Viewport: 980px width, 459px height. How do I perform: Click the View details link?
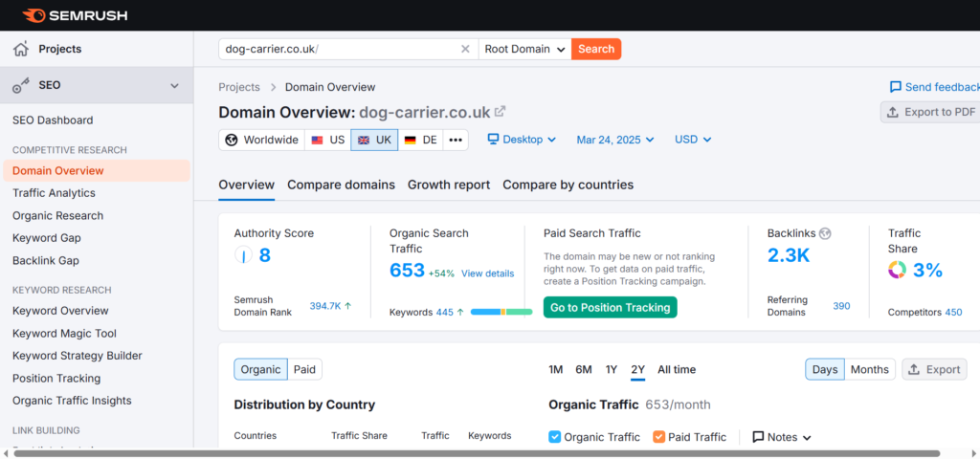point(487,273)
